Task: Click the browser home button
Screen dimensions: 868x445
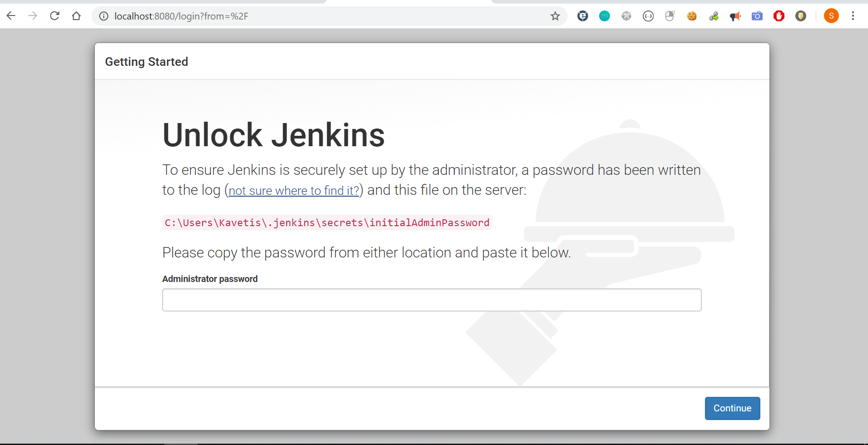Action: point(76,16)
